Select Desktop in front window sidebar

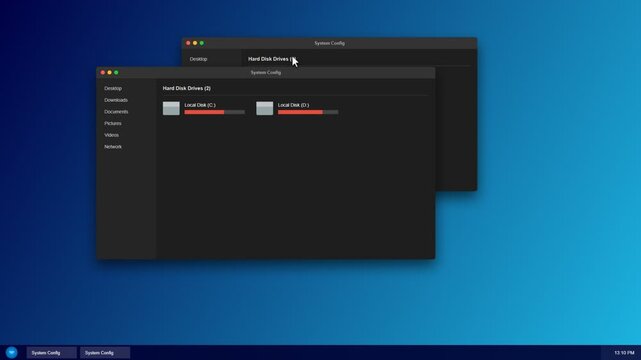point(113,88)
